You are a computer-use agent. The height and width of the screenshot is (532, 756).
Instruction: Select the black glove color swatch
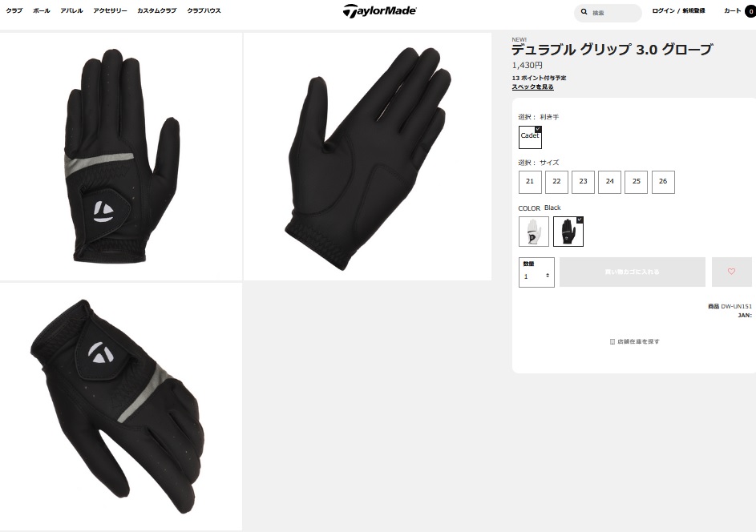point(568,232)
